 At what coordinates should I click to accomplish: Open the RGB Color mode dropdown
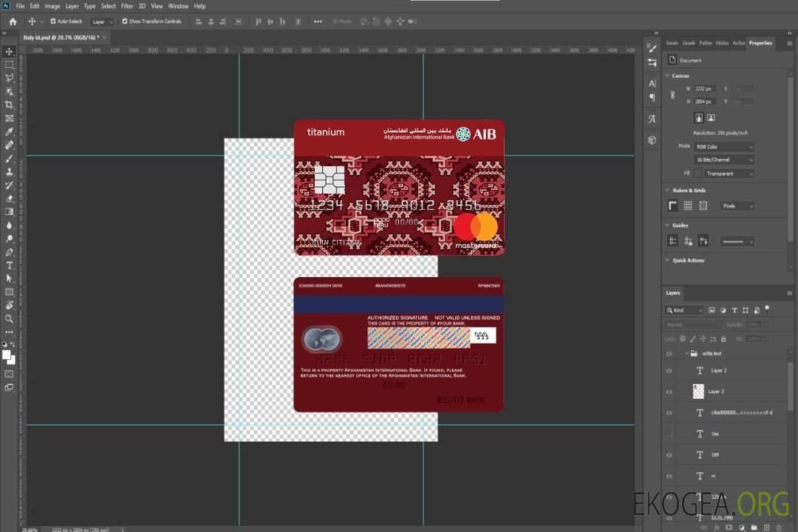[724, 146]
